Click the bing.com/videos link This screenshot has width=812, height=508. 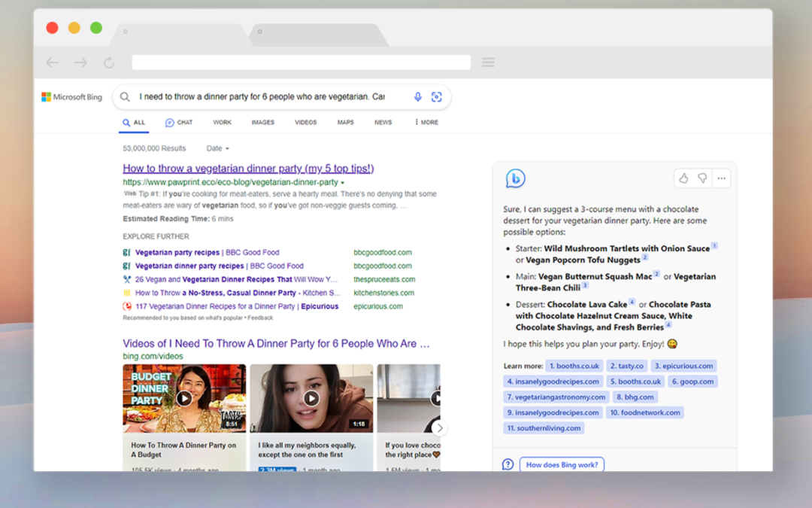point(153,356)
